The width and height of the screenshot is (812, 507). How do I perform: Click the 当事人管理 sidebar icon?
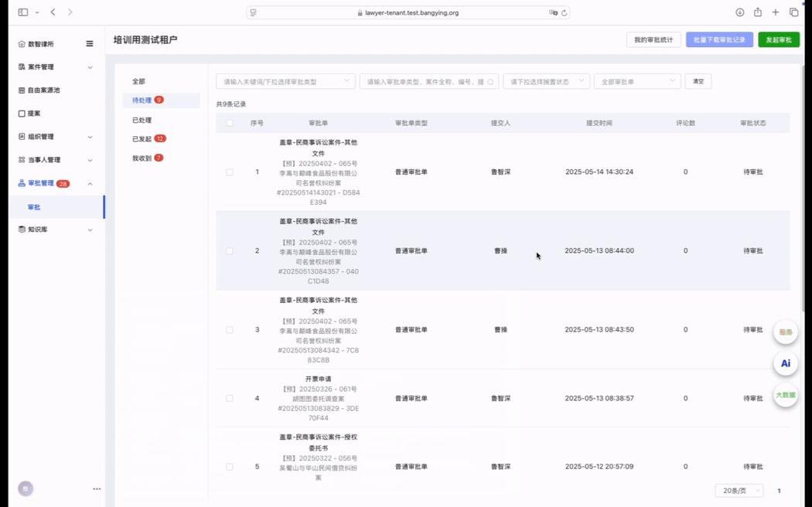tap(21, 160)
